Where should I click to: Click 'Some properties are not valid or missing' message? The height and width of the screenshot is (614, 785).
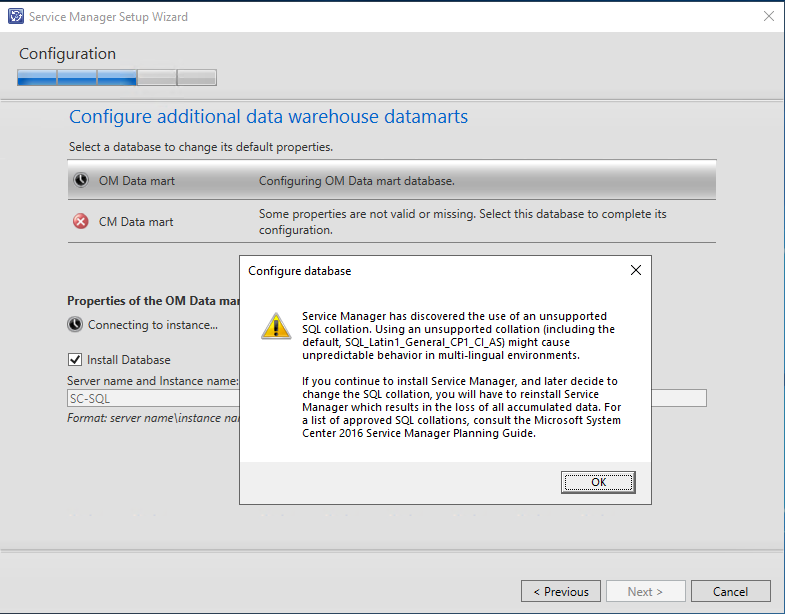coord(463,221)
